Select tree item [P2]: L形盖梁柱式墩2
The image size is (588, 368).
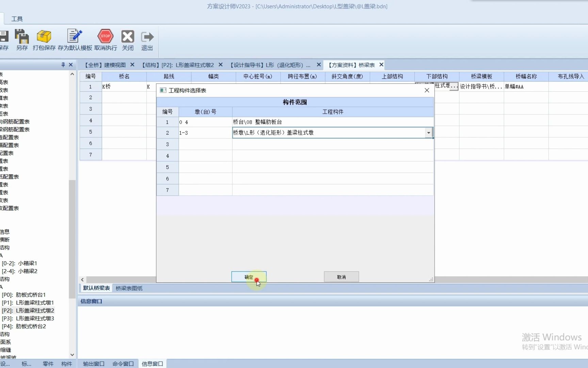click(28, 310)
